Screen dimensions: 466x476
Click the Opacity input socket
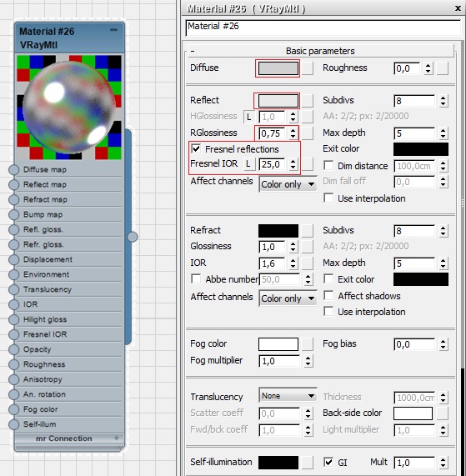coord(13,349)
